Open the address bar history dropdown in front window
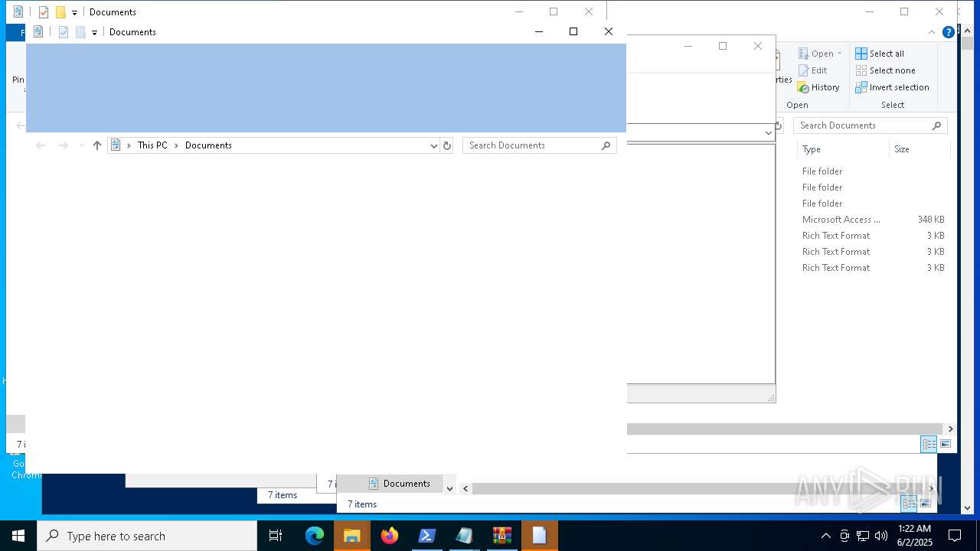 coord(433,145)
